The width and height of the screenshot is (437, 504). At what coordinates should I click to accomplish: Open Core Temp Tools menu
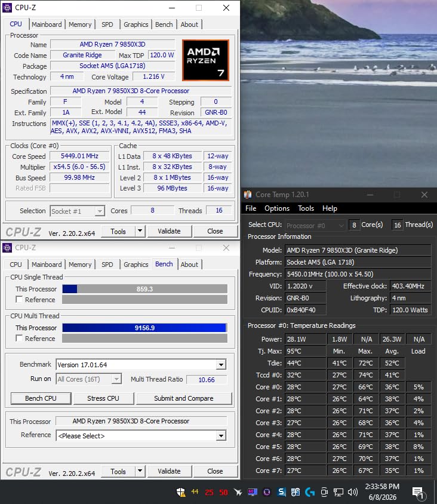tap(306, 208)
